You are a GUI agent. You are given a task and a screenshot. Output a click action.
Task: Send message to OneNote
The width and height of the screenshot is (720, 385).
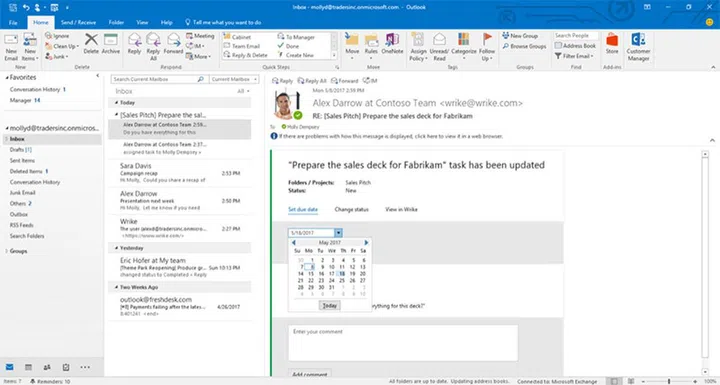pos(392,44)
